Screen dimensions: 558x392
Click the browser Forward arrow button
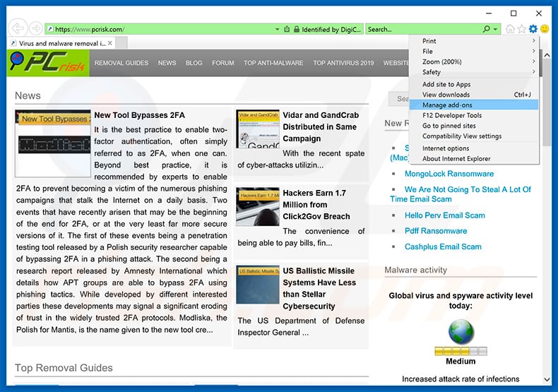pyautogui.click(x=36, y=28)
